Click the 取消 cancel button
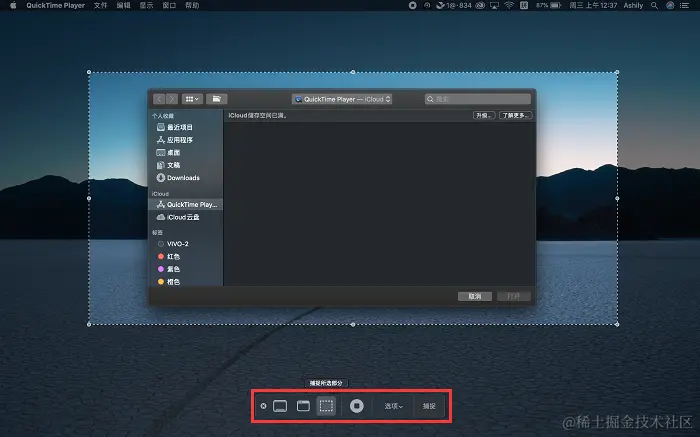Screen dimensions: 700x437 click(475, 296)
